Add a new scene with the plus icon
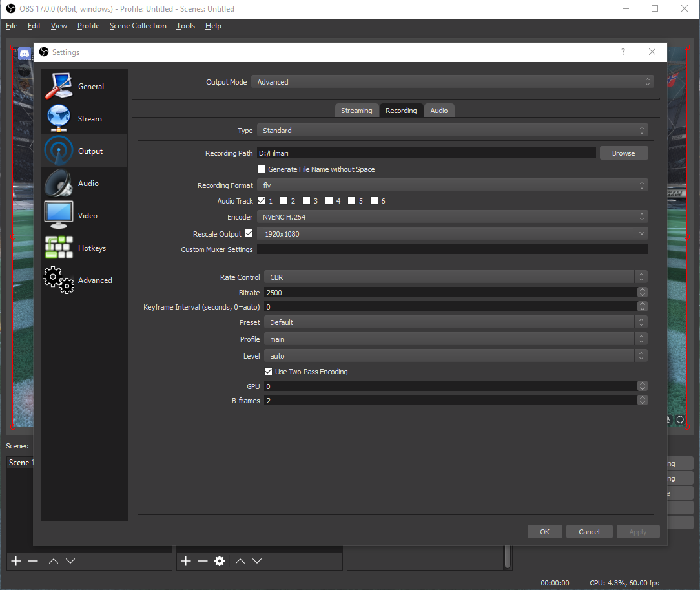The height and width of the screenshot is (590, 700). (16, 561)
